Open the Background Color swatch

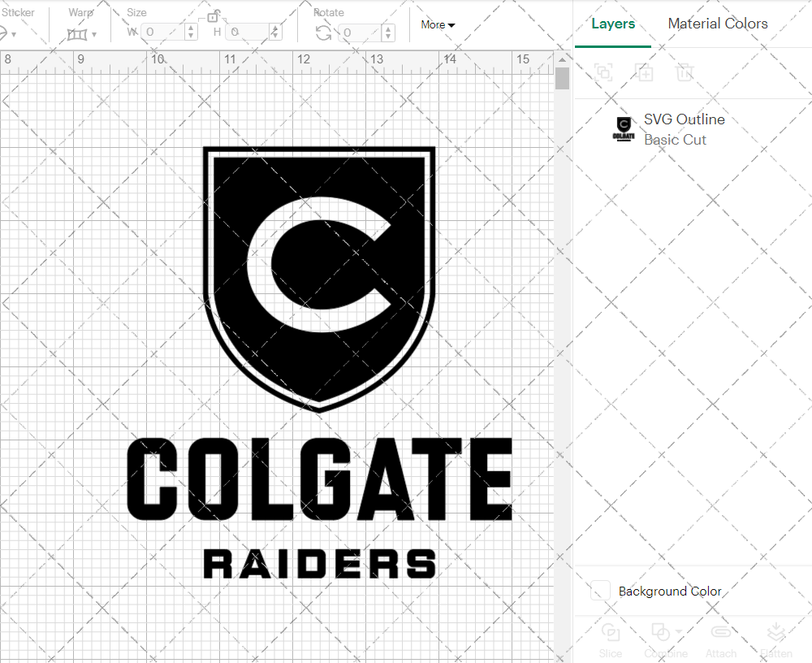click(600, 591)
